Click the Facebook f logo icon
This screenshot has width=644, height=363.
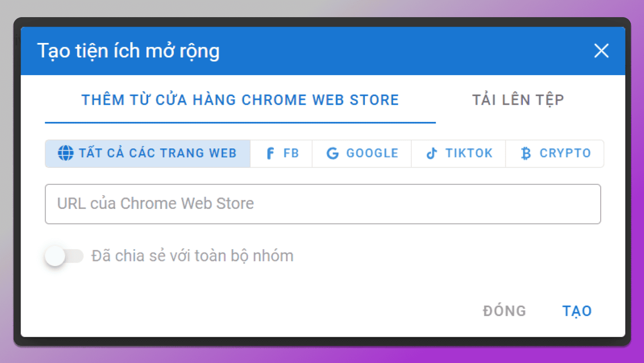270,153
